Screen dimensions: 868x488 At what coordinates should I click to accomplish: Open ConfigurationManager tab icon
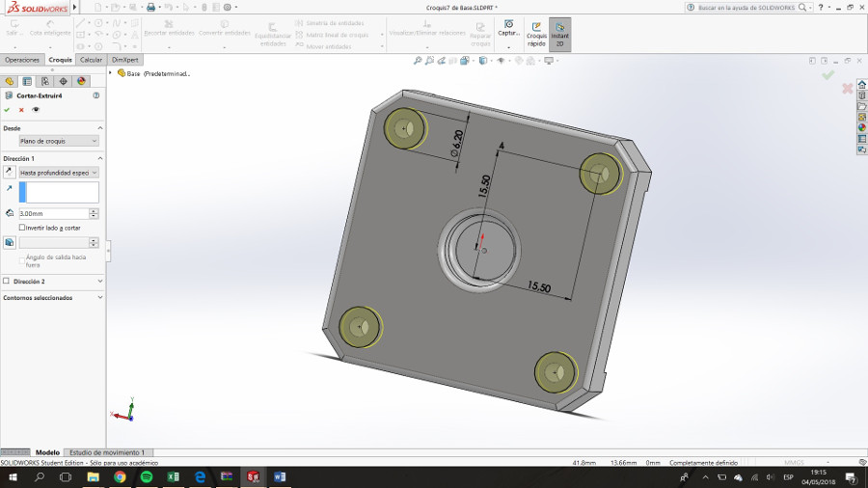44,81
